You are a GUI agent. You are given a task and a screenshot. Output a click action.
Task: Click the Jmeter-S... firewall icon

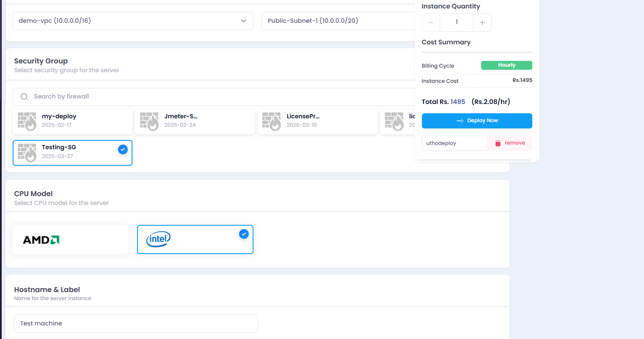tap(149, 121)
